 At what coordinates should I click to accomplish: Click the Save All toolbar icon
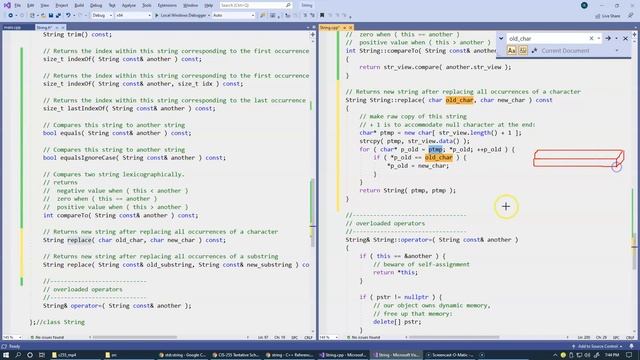(58, 16)
